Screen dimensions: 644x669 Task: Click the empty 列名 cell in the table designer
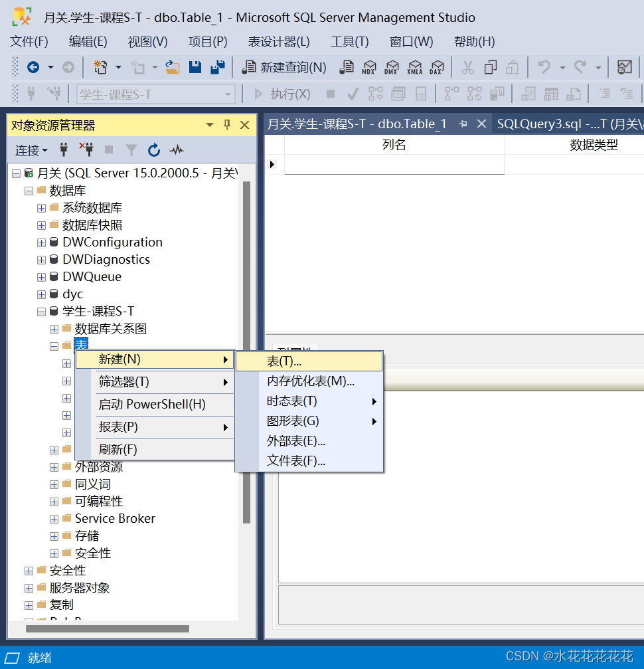pos(394,165)
